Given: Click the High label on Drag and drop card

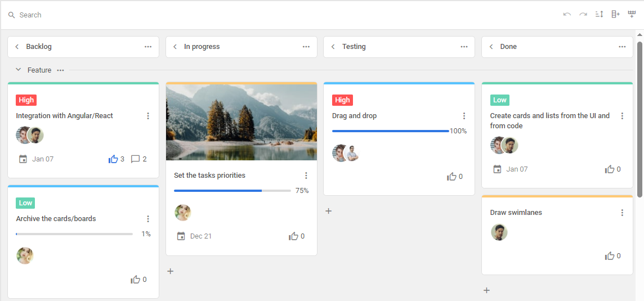Looking at the screenshot, I should (342, 100).
